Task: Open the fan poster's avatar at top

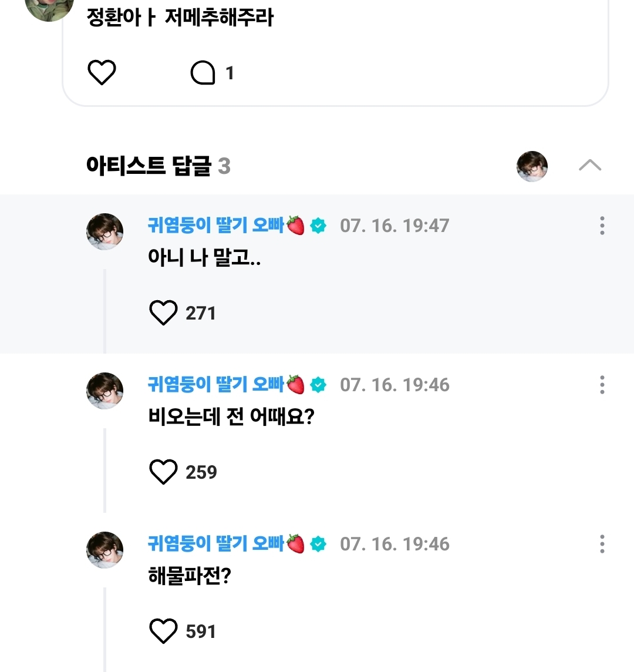Action: click(x=49, y=7)
